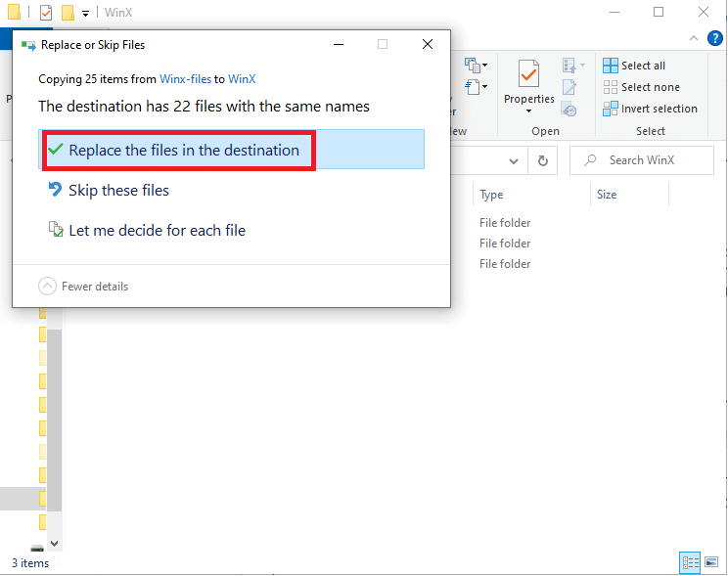Sort by the Type column header
The height and width of the screenshot is (576, 728).
(x=531, y=195)
